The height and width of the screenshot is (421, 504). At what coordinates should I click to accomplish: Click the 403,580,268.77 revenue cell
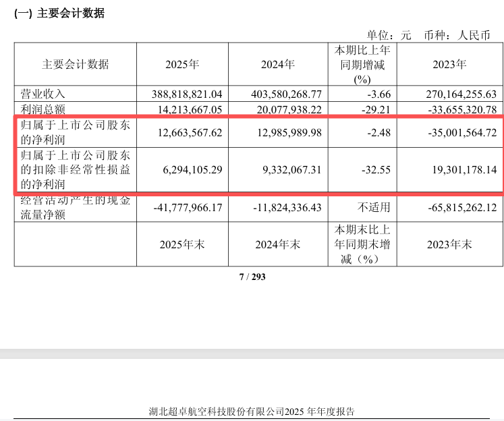point(286,94)
